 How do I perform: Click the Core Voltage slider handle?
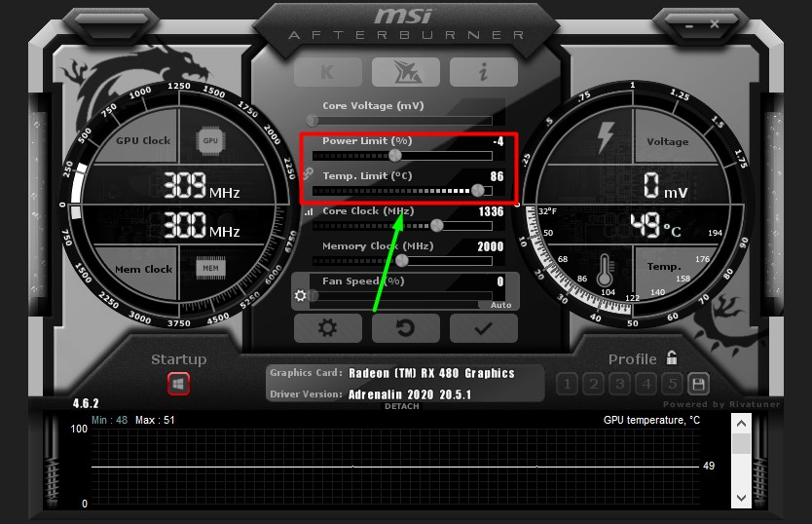click(313, 120)
